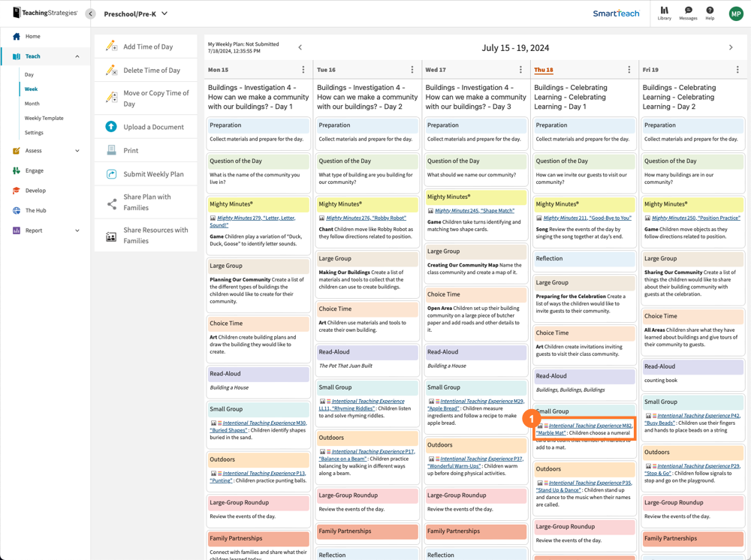Click the Share Plan with Families icon
This screenshot has height=560, width=751.
click(111, 203)
